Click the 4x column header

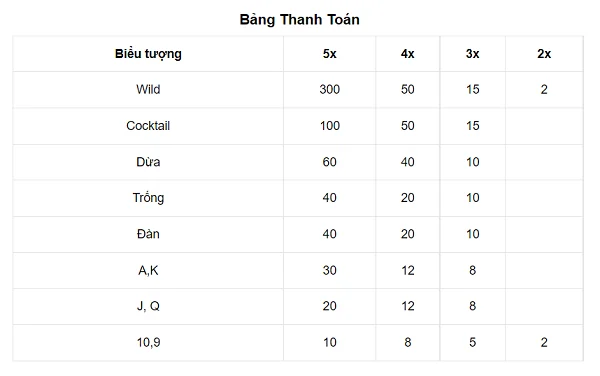408,54
